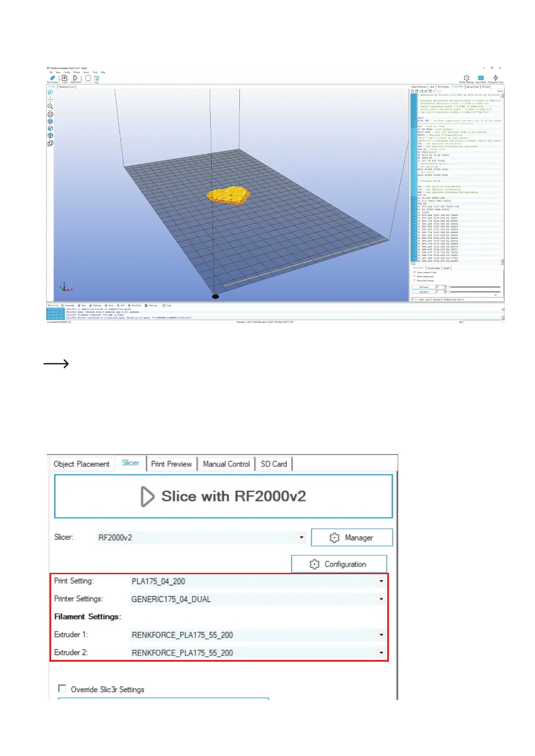
Task: Click the First Layer number field
Action: [440, 287]
